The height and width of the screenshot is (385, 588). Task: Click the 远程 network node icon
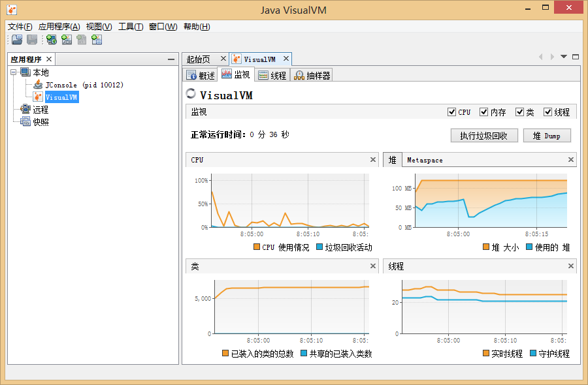tap(25, 110)
